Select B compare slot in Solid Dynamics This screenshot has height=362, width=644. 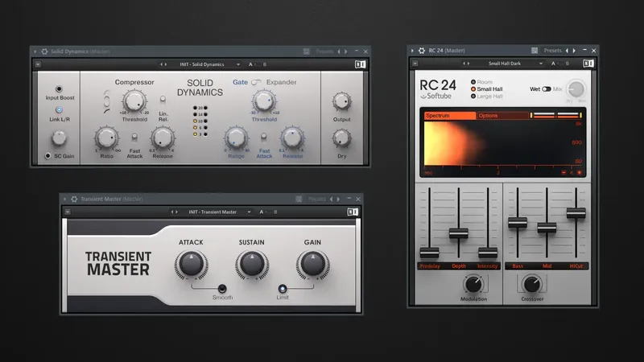tap(265, 64)
